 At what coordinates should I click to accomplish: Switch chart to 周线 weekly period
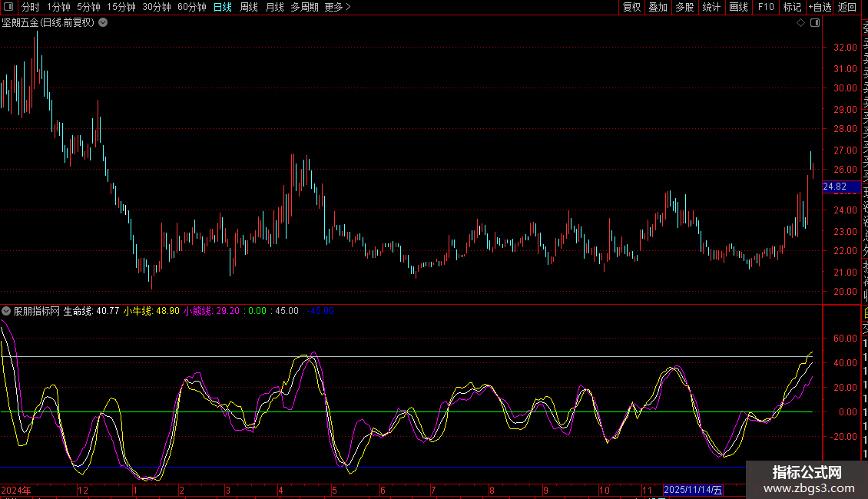coord(249,7)
